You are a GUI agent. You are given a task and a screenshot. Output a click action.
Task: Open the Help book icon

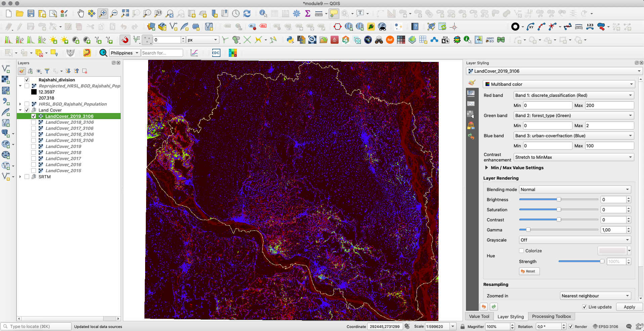[x=415, y=27]
